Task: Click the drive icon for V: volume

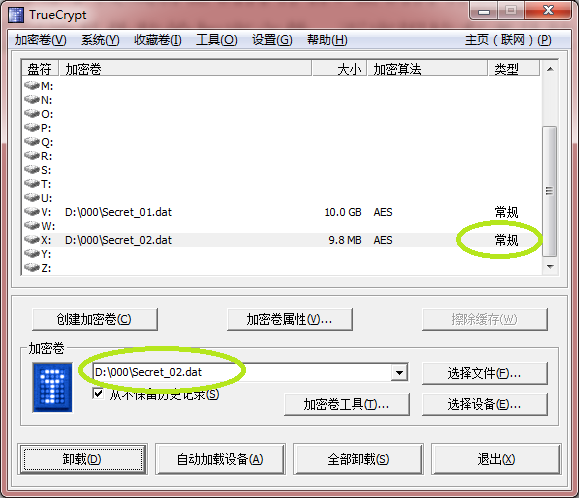Action: pyautogui.click(x=32, y=211)
